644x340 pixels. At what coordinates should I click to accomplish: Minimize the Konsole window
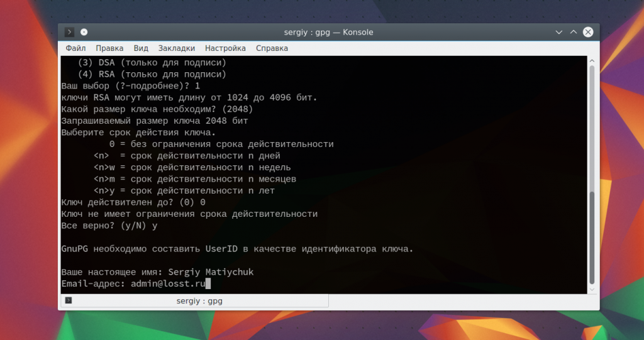point(558,32)
